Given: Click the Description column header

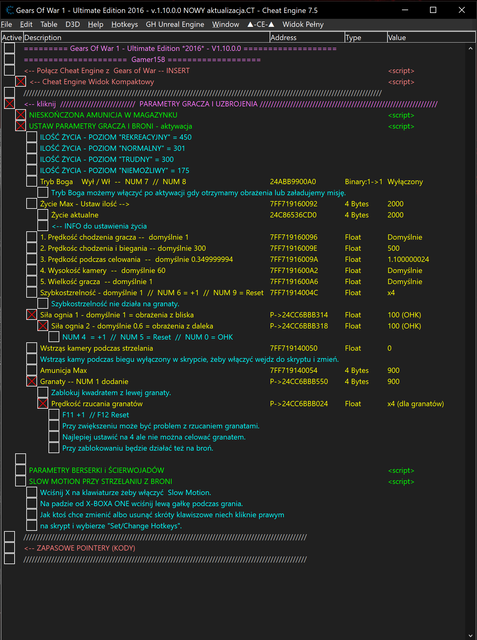Looking at the screenshot, I should pyautogui.click(x=146, y=38).
